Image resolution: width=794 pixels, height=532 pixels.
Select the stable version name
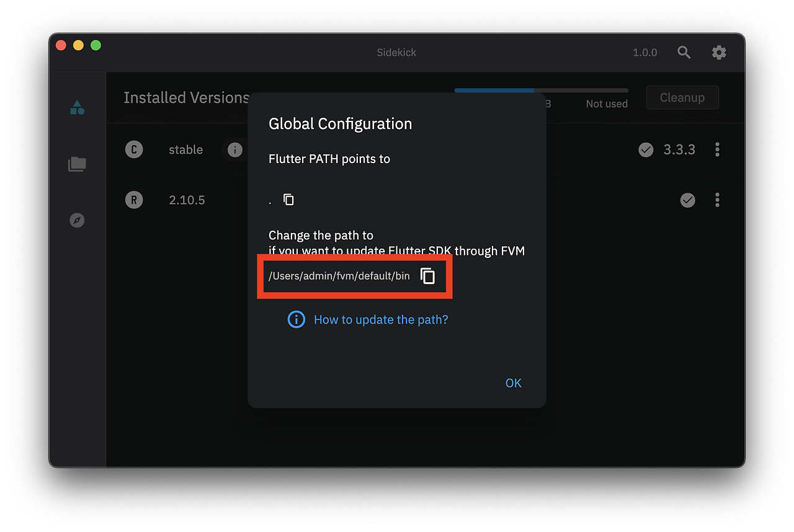coord(186,149)
